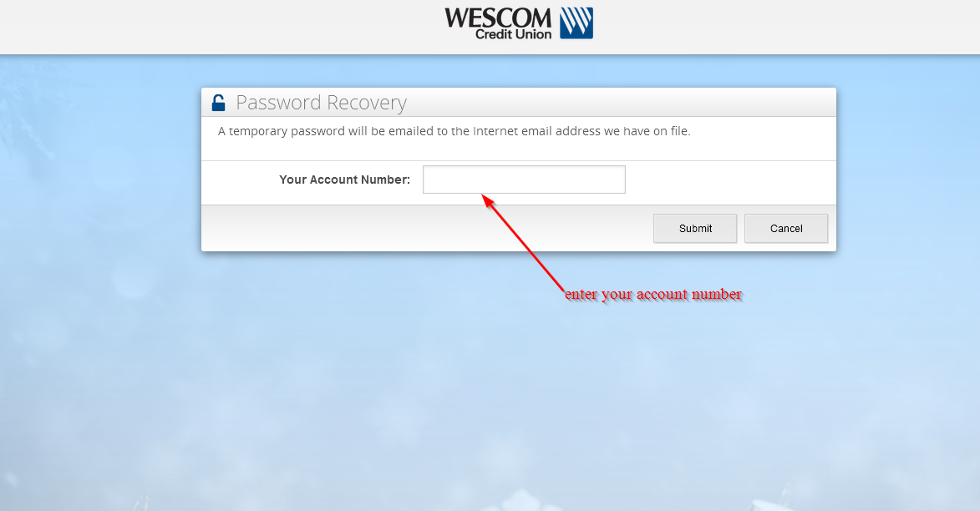Image resolution: width=980 pixels, height=511 pixels.
Task: Click the Password Recovery heading
Action: point(322,103)
